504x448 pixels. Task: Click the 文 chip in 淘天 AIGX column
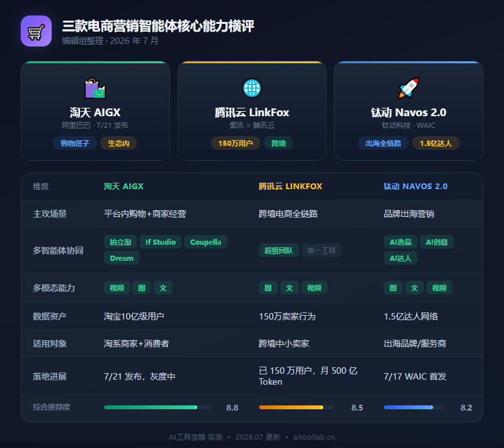pos(163,288)
